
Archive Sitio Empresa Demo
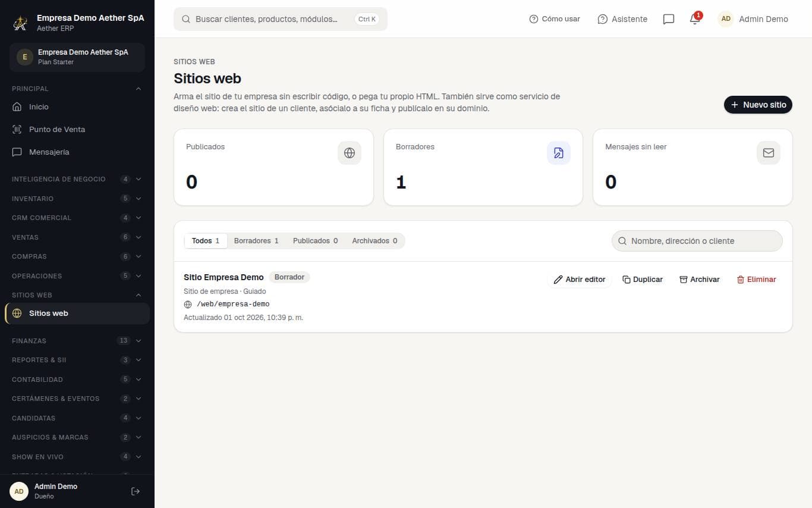[700, 280]
